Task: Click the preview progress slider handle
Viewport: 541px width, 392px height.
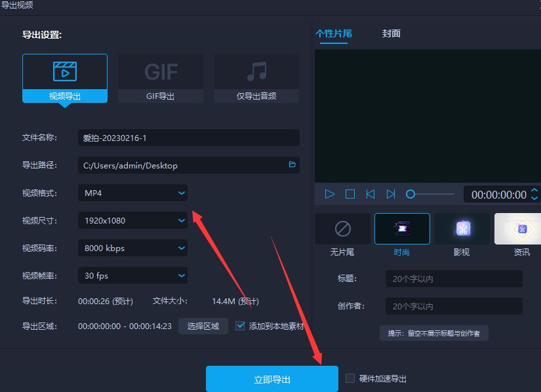Action: 411,194
